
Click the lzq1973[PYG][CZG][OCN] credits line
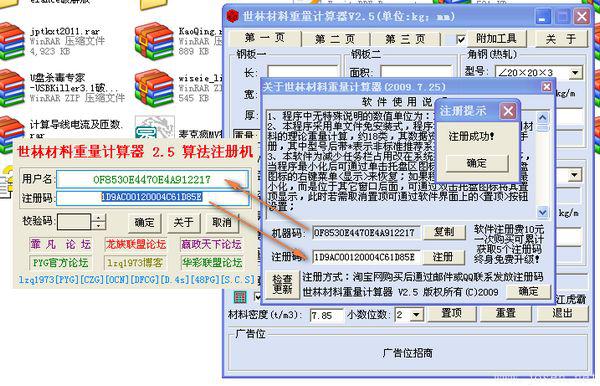click(137, 280)
